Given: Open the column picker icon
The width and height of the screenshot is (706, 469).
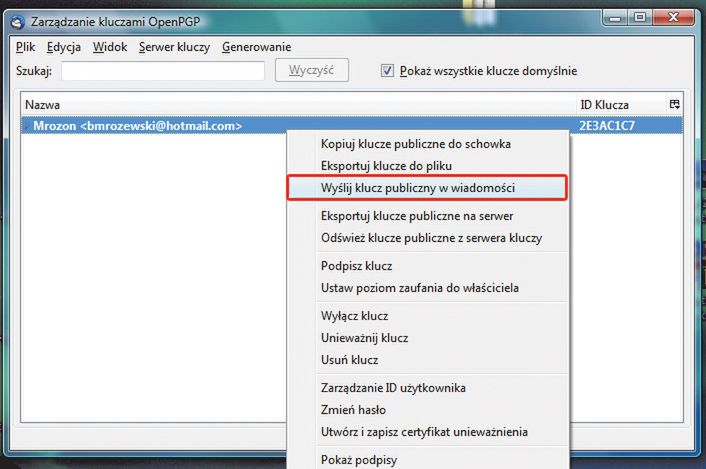Looking at the screenshot, I should [x=674, y=104].
